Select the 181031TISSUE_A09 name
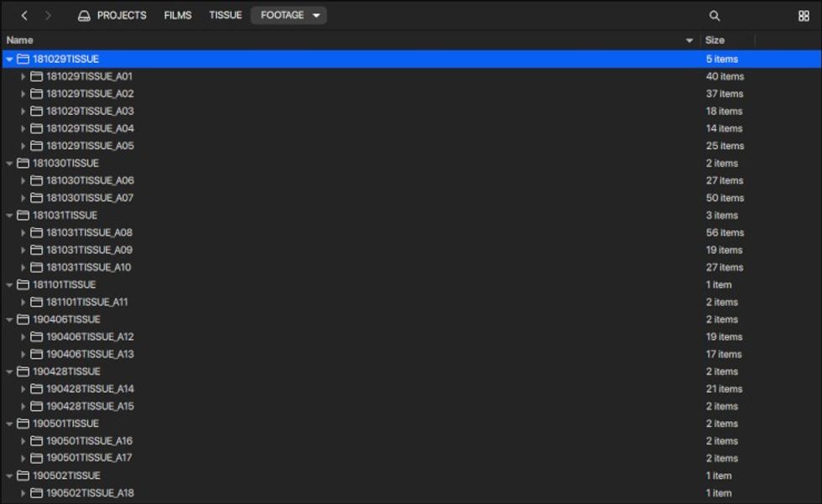The height and width of the screenshot is (504, 822). pos(90,250)
